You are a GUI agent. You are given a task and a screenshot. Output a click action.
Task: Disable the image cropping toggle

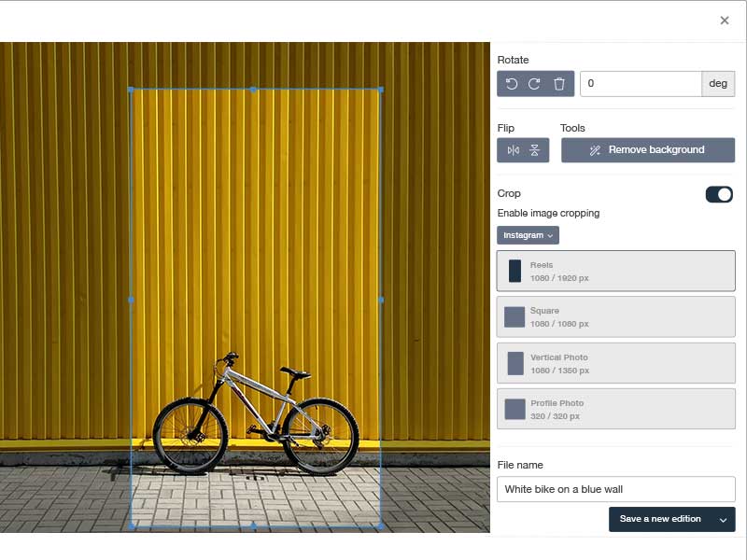[x=719, y=194]
